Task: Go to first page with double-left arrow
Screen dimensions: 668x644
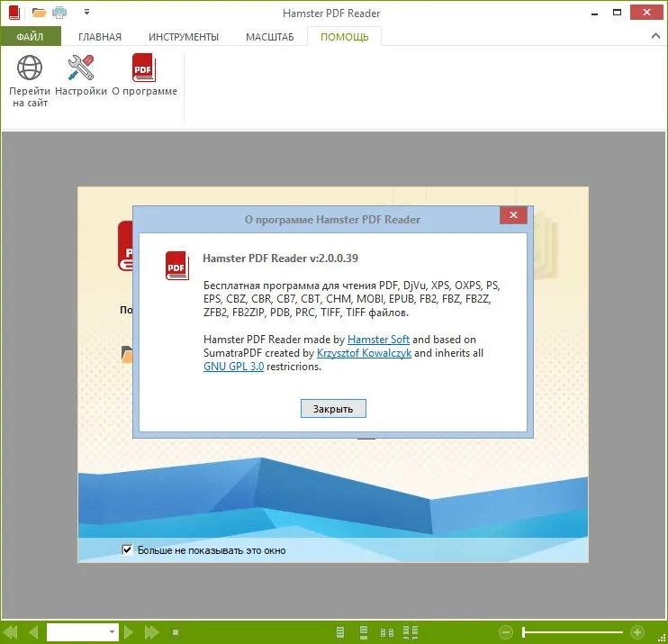Action: [x=10, y=632]
